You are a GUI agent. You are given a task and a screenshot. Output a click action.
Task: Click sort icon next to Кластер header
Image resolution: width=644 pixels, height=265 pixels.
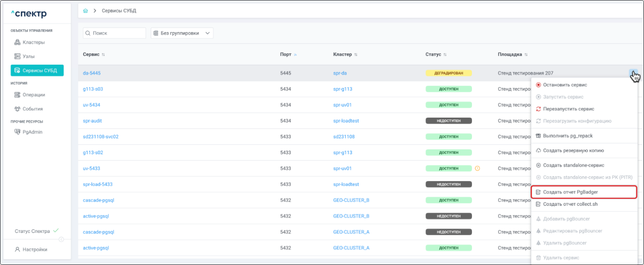[356, 55]
